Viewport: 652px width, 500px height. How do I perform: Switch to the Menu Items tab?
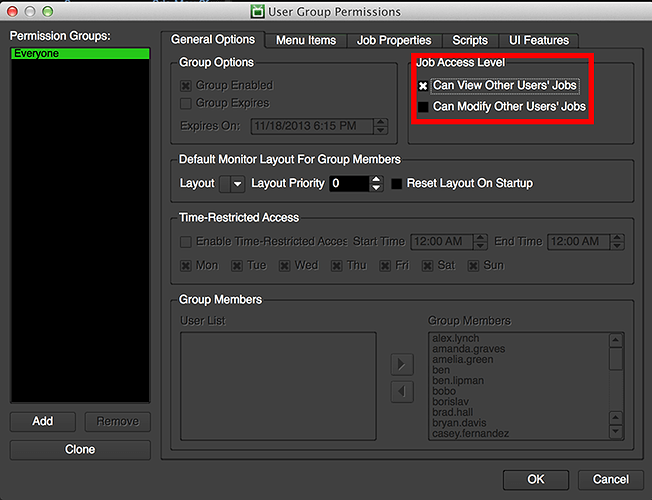[306, 40]
